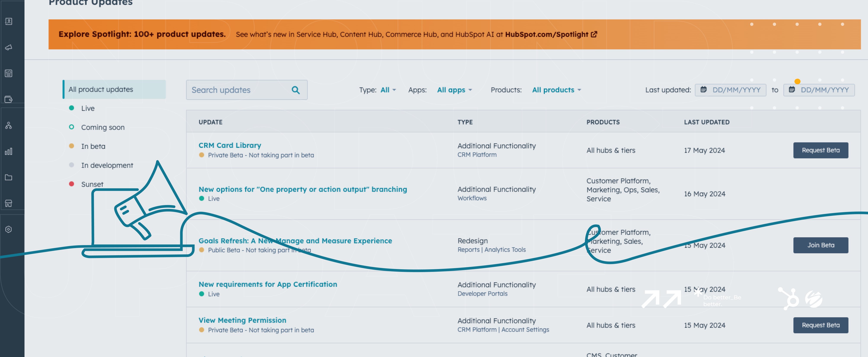Open the Automations workflow icon in sidebar
This screenshot has height=357, width=868.
point(9,126)
